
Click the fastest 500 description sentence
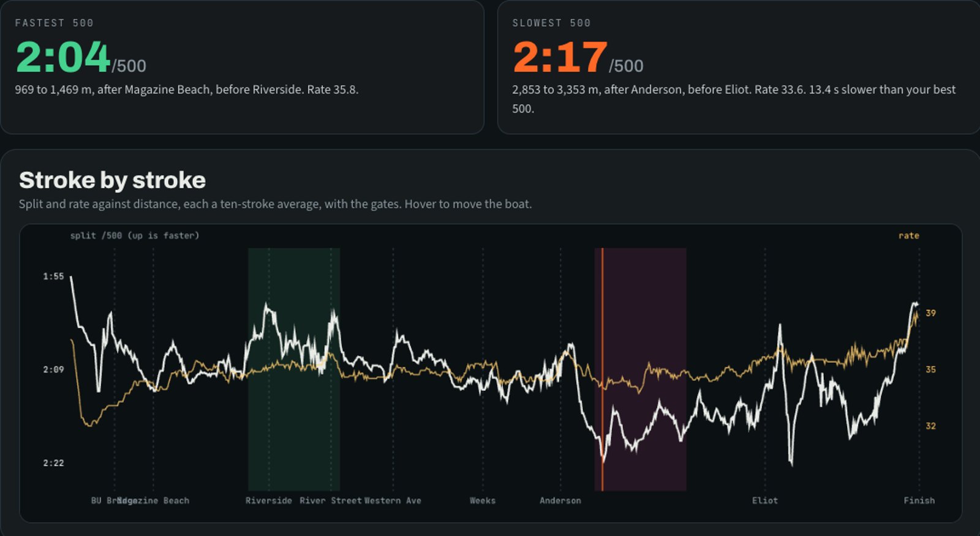click(x=187, y=89)
